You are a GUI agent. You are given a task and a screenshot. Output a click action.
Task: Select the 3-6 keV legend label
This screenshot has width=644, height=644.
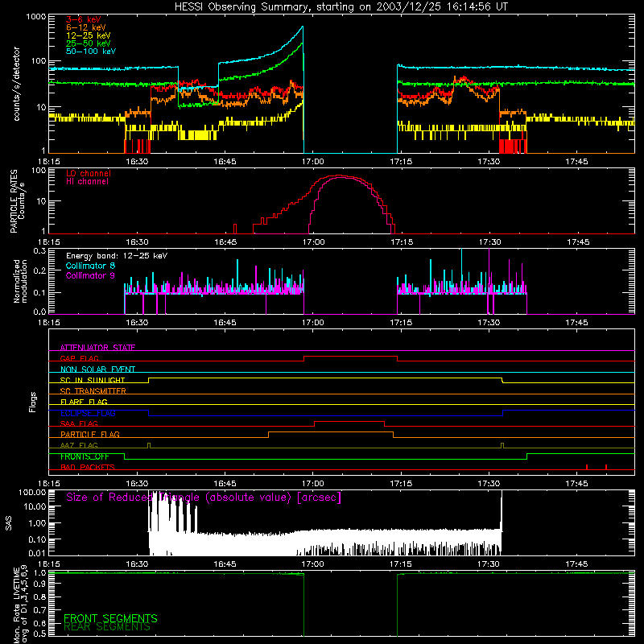[x=84, y=19]
